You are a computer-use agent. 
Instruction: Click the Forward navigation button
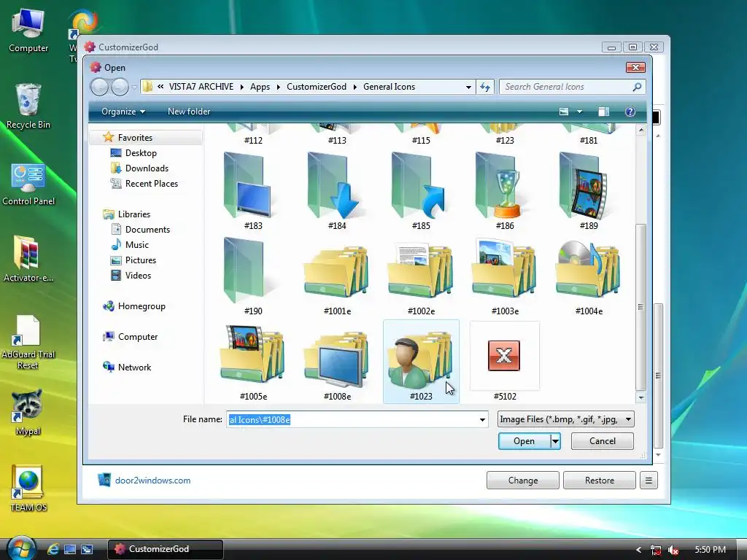[x=120, y=87]
